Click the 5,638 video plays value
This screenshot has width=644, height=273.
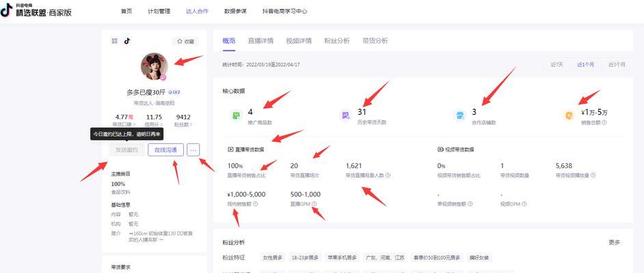click(563, 166)
